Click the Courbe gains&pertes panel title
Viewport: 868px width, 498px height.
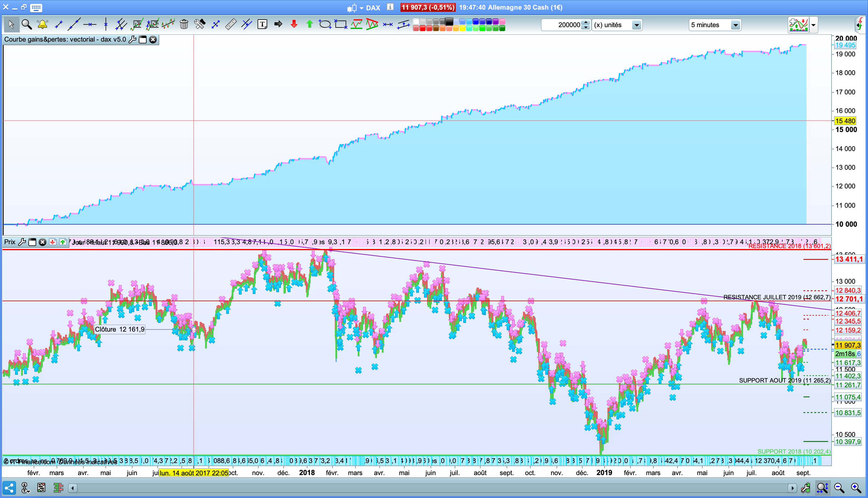65,40
